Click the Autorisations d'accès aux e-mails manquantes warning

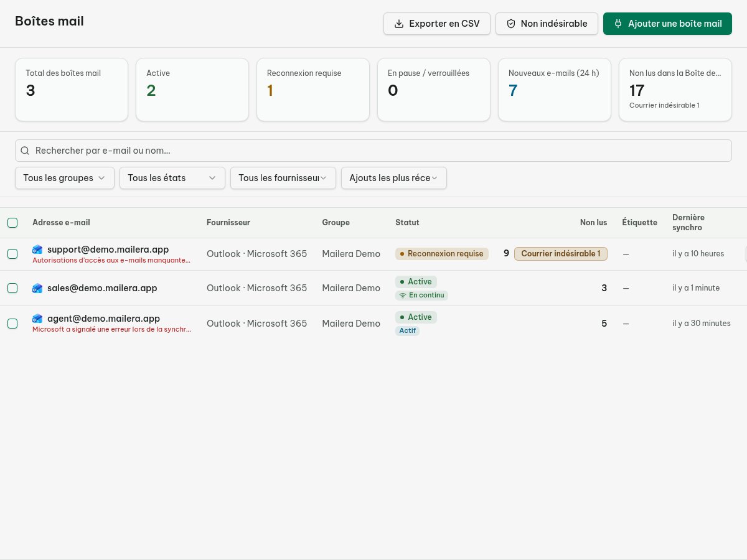pyautogui.click(x=111, y=260)
